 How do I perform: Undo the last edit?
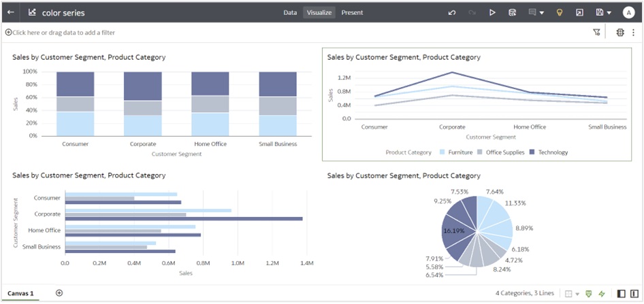tap(452, 12)
